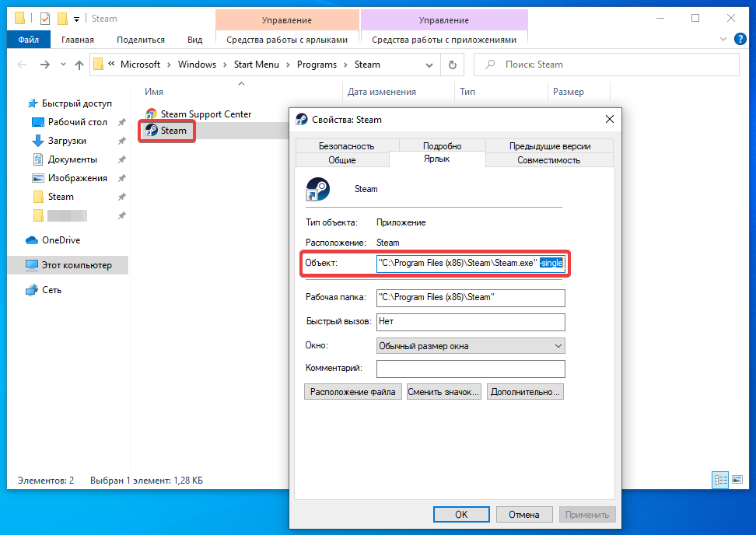Click the Up one level arrow

coord(79,65)
